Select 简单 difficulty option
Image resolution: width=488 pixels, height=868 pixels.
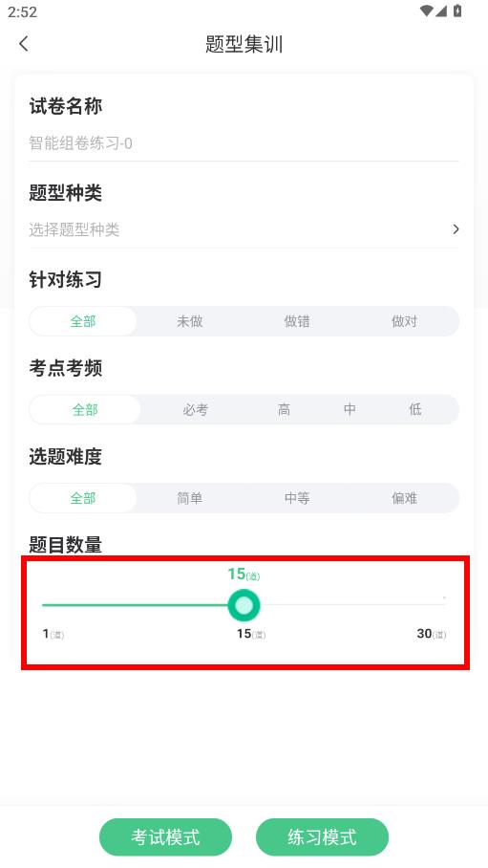(x=190, y=498)
